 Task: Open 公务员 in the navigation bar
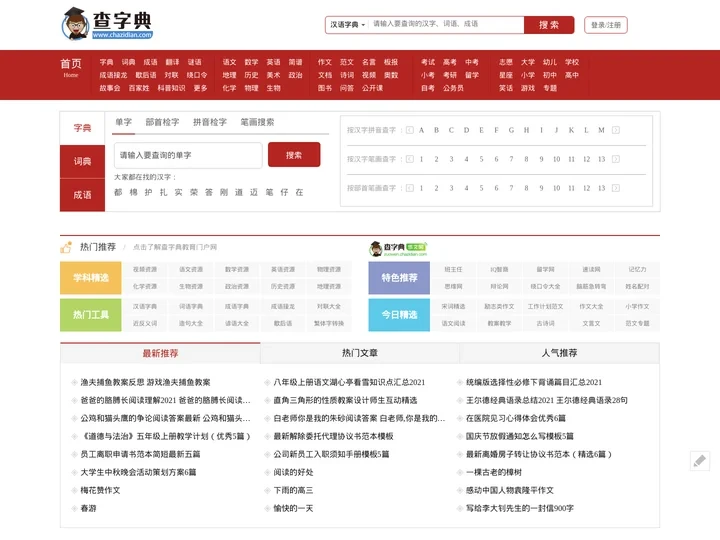[x=453, y=88]
